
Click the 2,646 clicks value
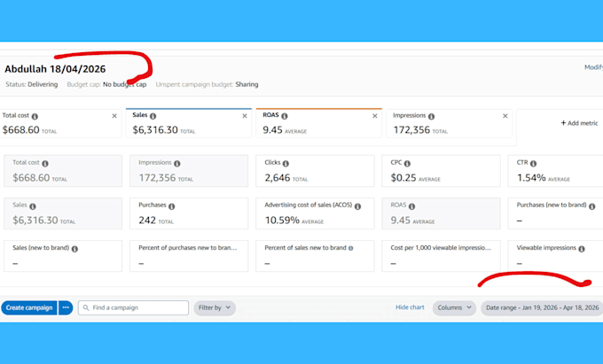[278, 178]
